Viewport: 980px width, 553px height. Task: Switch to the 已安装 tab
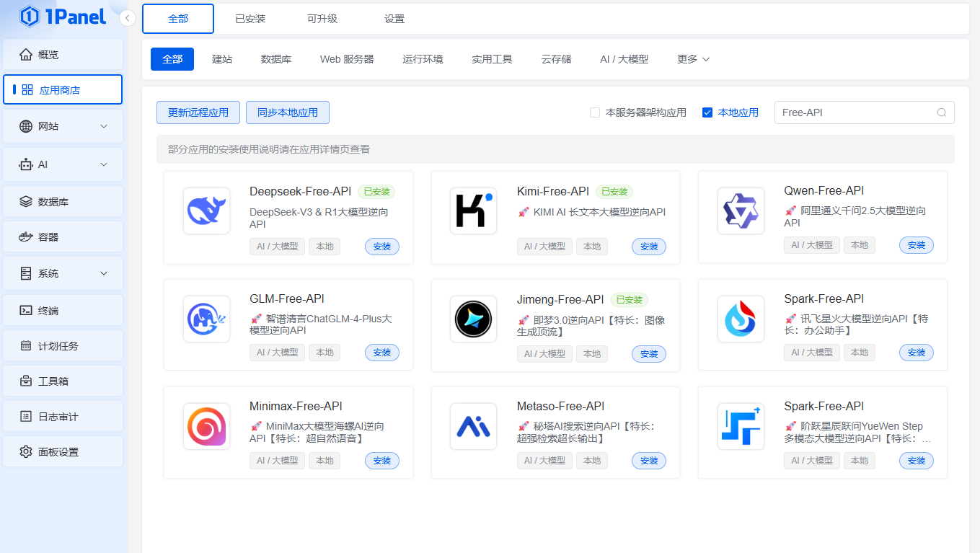point(250,19)
